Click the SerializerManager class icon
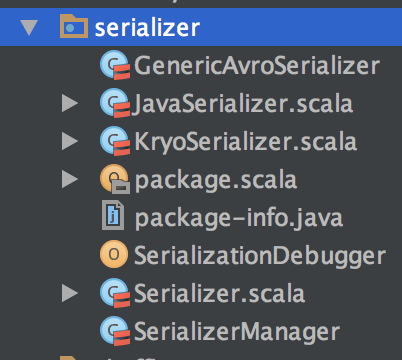The width and height of the screenshot is (402, 360). [115, 331]
